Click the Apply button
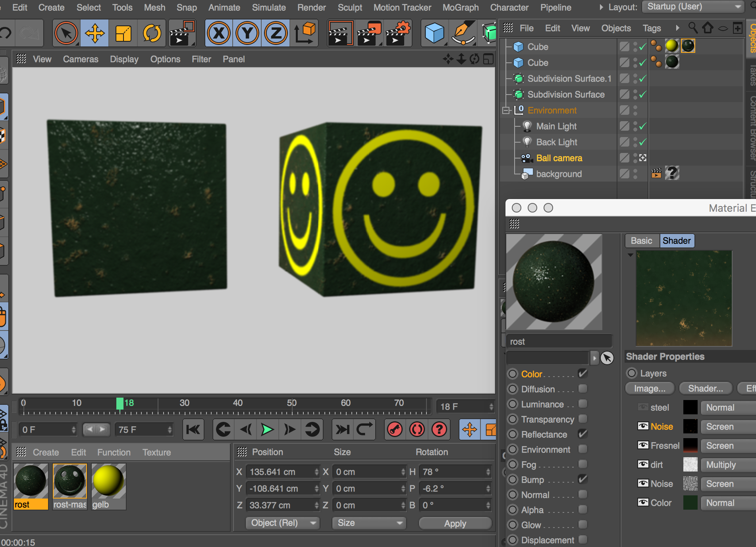 tap(455, 523)
